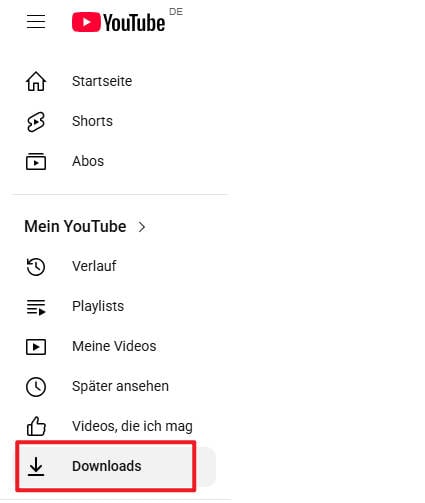Click the Meine Videos play-box icon
Viewport: 425px width, 503px height.
click(36, 347)
